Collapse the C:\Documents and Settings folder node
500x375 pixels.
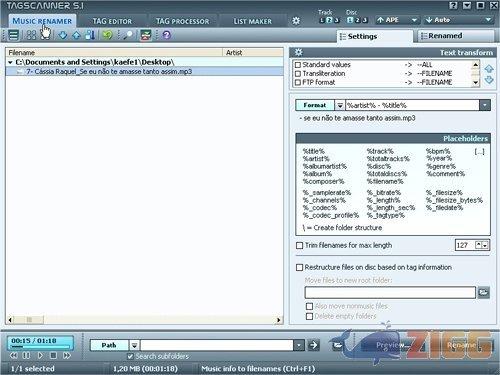pyautogui.click(x=10, y=62)
